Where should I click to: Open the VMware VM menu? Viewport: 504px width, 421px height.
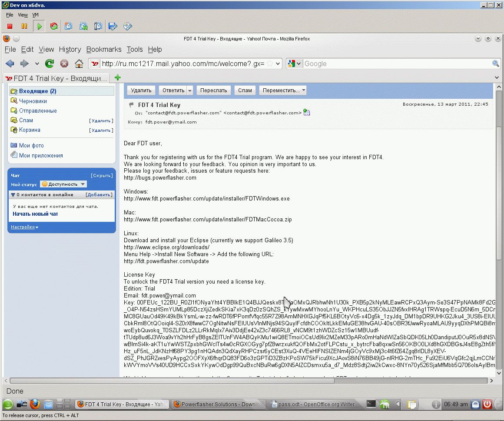click(x=35, y=15)
